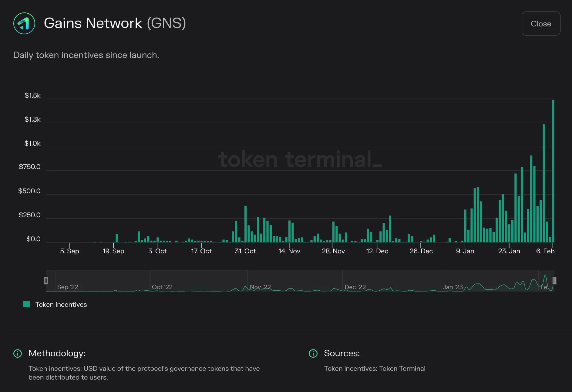Select the Sep '22 label in range navigator
The height and width of the screenshot is (392, 572).
[68, 287]
